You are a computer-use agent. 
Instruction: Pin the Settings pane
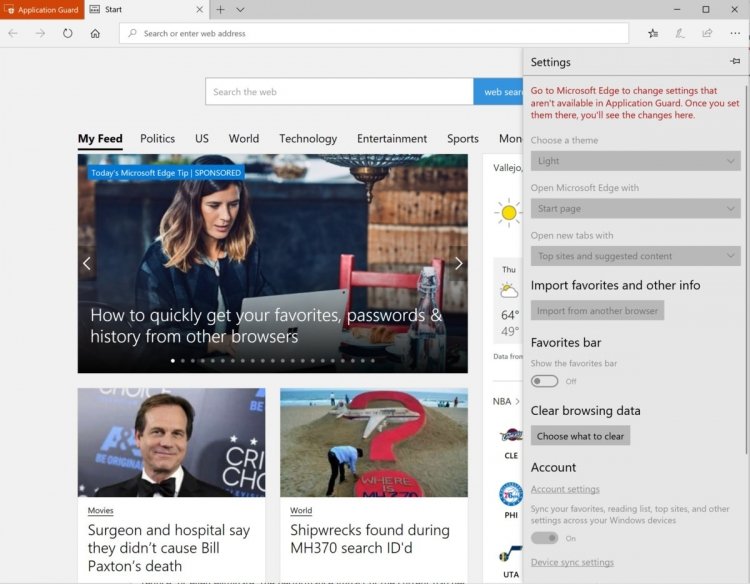(x=735, y=61)
